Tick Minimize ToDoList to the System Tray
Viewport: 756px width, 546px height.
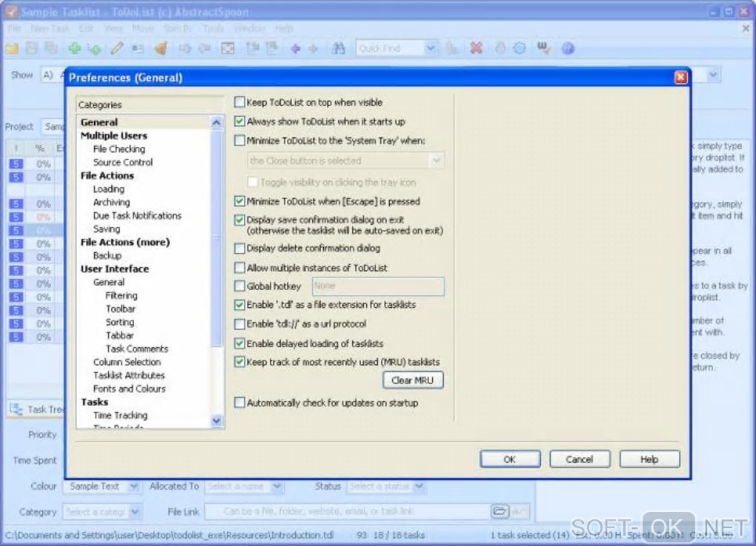point(239,140)
